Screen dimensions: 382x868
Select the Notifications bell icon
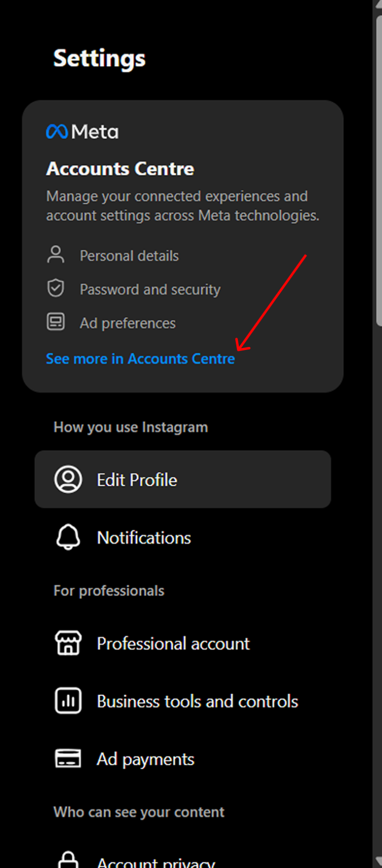68,537
